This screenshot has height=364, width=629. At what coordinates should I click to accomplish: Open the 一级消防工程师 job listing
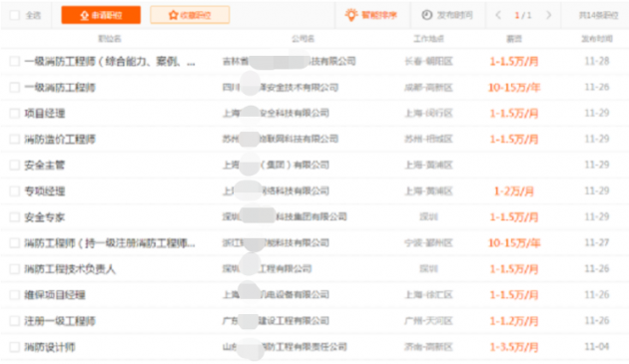60,88
